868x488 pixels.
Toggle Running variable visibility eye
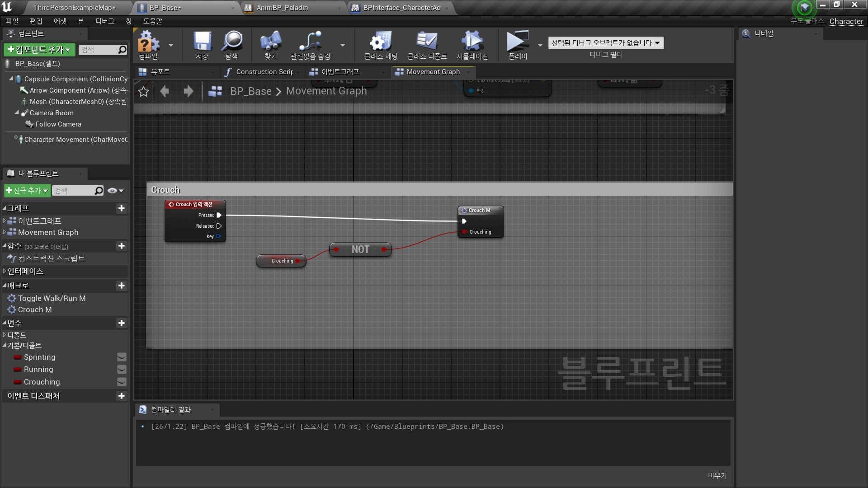pos(122,370)
